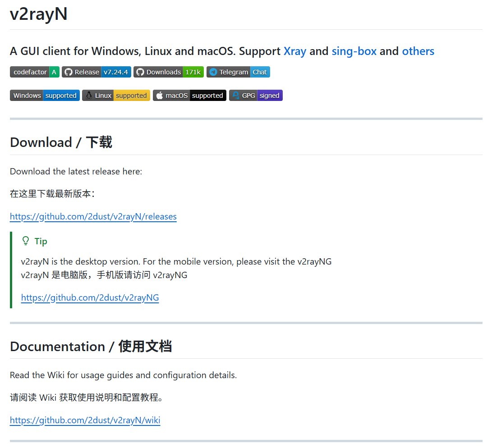Screen dimensions: 487x448
Task: Open the v2rayN releases URL
Action: pyautogui.click(x=93, y=216)
